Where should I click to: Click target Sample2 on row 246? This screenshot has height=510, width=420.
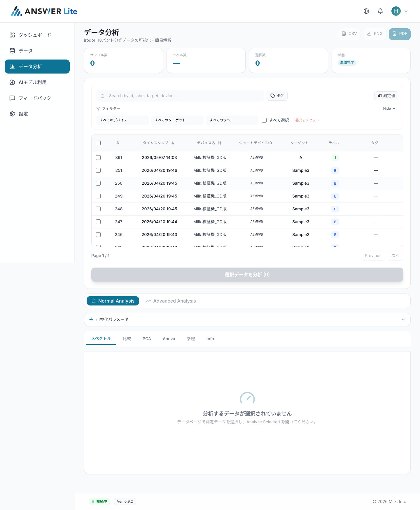pos(301,235)
